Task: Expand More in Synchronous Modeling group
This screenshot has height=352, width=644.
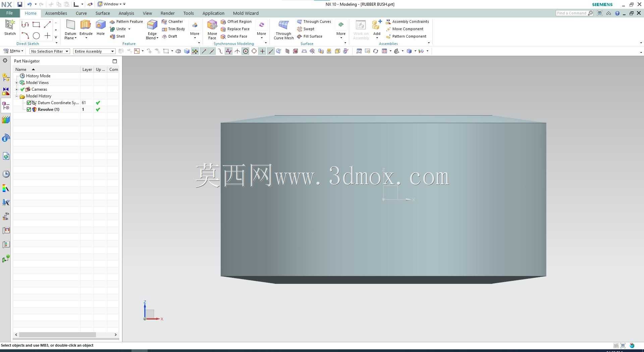Action: pos(261,30)
